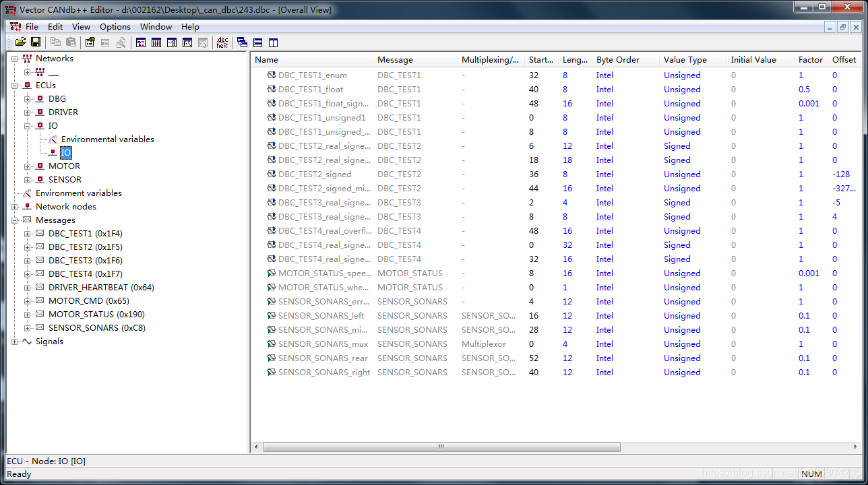Image resolution: width=868 pixels, height=485 pixels.
Task: Click the Cascade windows toolbar icon
Action: click(x=242, y=42)
